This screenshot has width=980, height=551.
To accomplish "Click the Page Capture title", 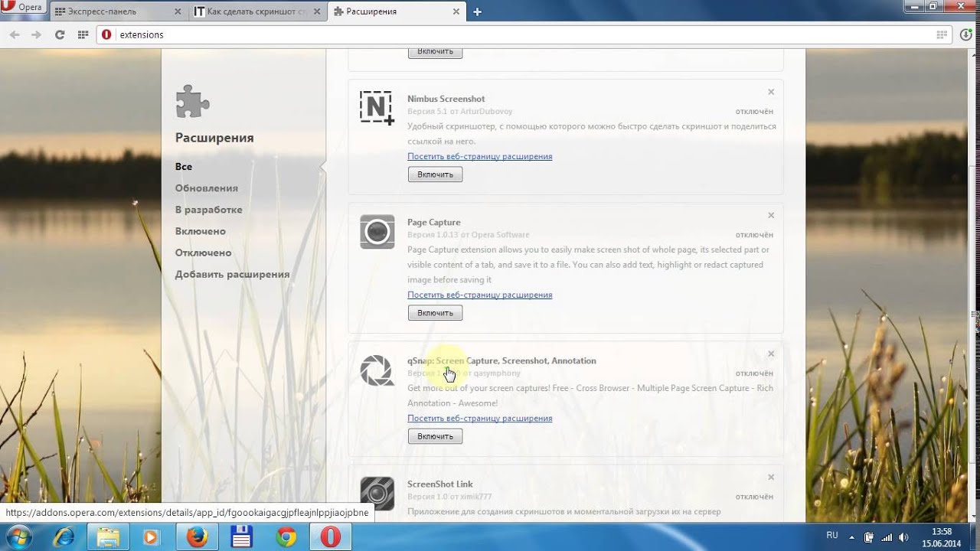I will [x=433, y=222].
